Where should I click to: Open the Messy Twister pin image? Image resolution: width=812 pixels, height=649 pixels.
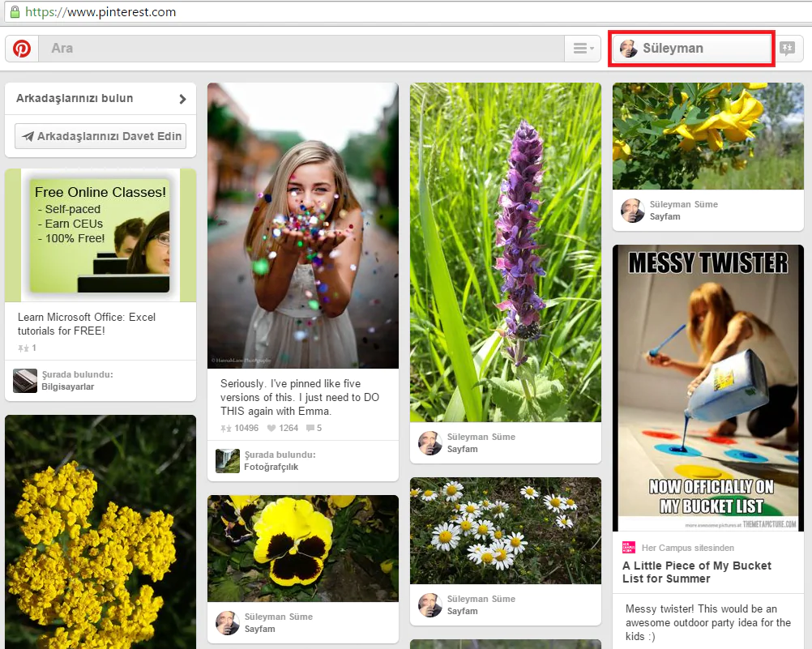point(707,387)
